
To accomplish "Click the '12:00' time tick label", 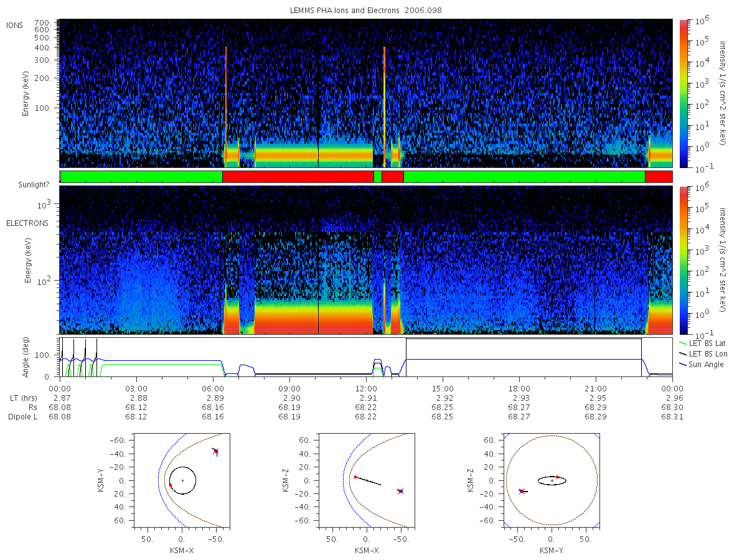I will click(x=366, y=388).
